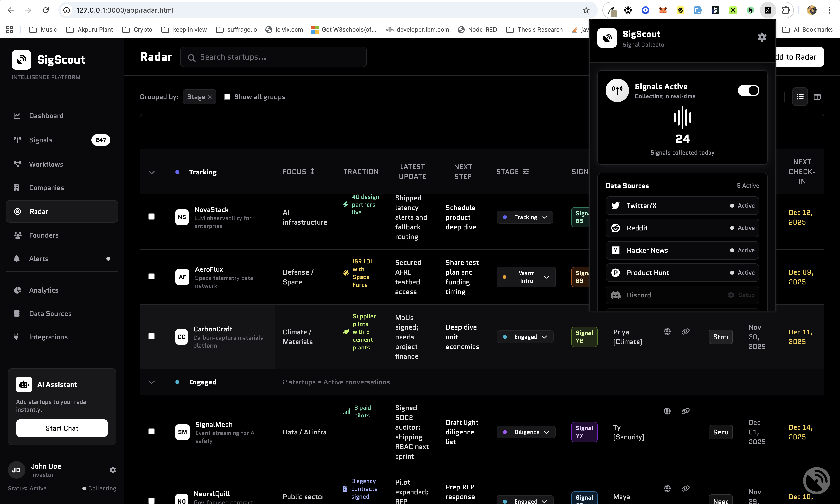Click Setup next to the Discord source

point(742,295)
